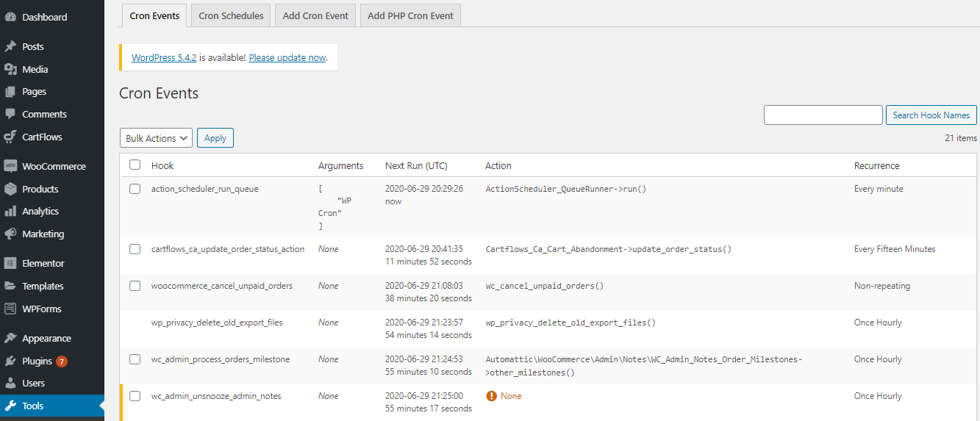Open the Media library icon
The image size is (980, 421).
click(x=10, y=69)
